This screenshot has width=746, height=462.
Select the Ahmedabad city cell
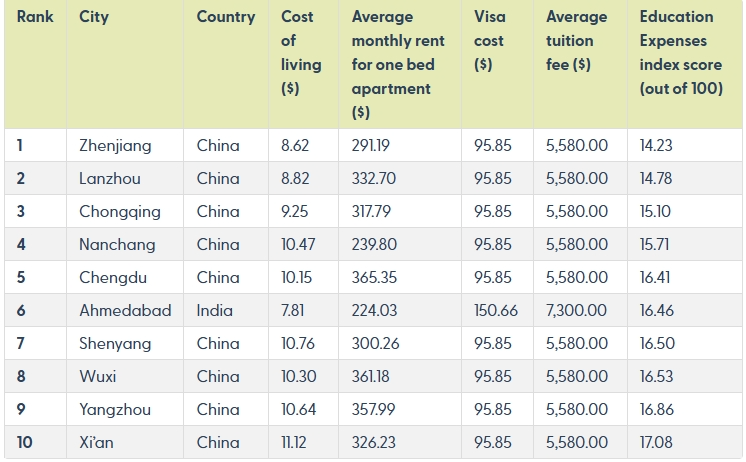[x=125, y=311]
